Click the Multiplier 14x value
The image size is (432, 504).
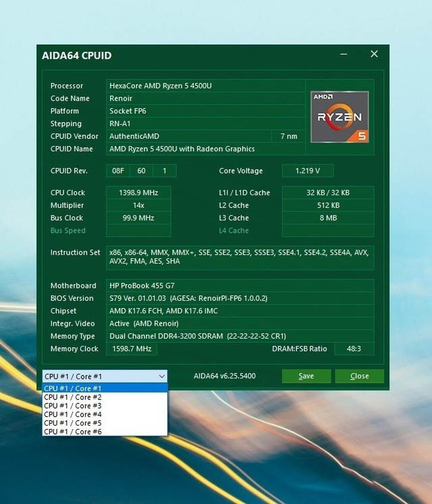point(138,205)
